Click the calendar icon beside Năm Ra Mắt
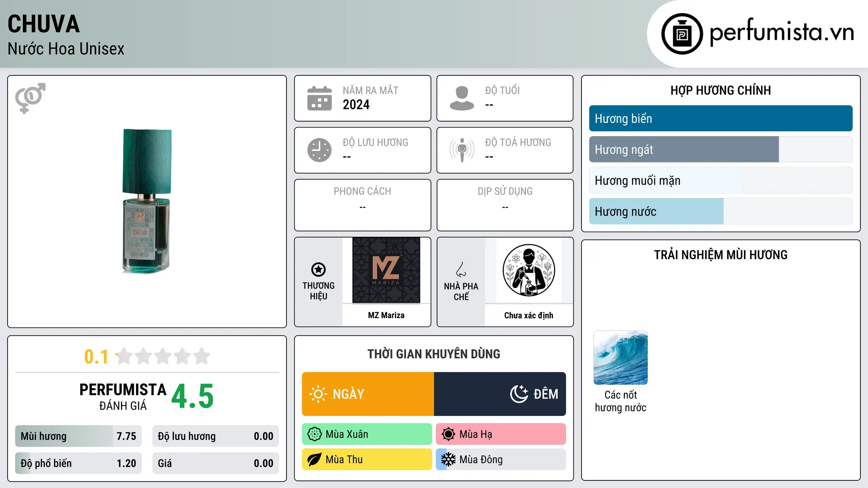Screen dimensions: 868x488 coord(320,98)
